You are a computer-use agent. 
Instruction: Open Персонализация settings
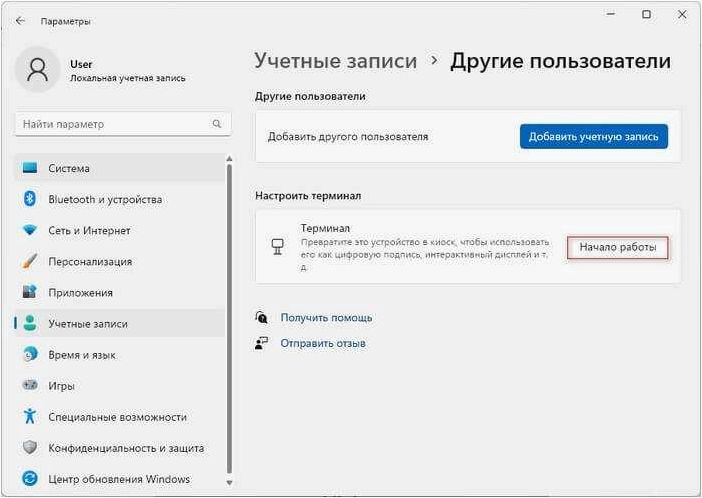coord(120,262)
